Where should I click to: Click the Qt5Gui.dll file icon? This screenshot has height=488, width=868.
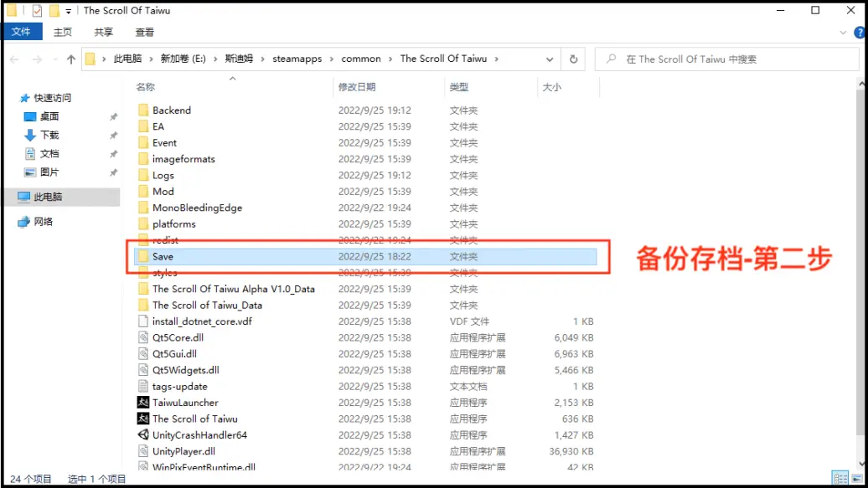click(143, 353)
